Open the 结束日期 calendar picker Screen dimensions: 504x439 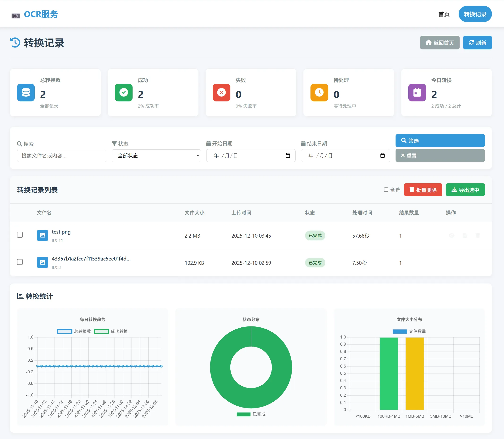click(382, 156)
